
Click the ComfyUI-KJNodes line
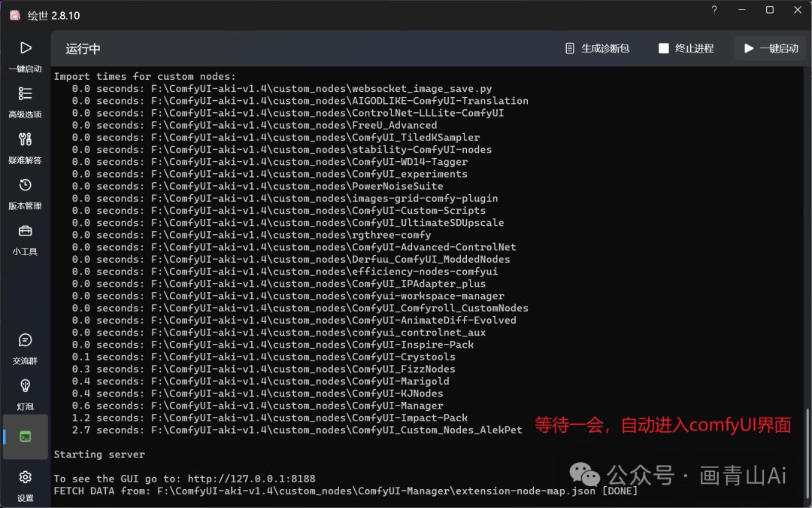click(x=257, y=393)
